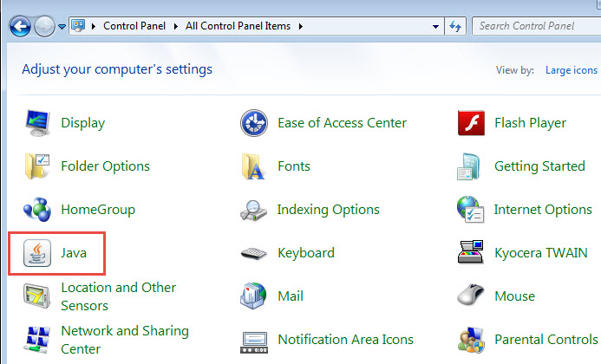Open the Internet Options link

click(x=542, y=210)
